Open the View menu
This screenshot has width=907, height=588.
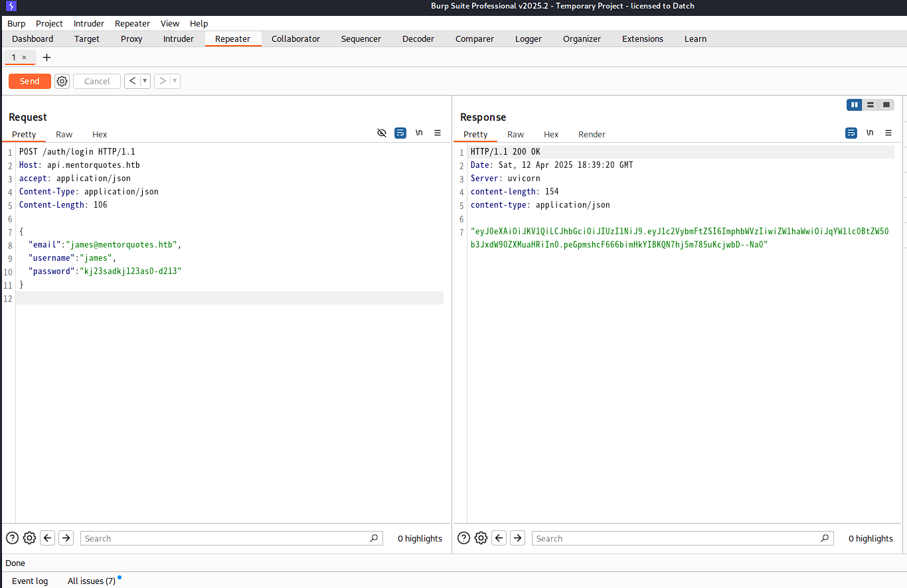(x=170, y=23)
